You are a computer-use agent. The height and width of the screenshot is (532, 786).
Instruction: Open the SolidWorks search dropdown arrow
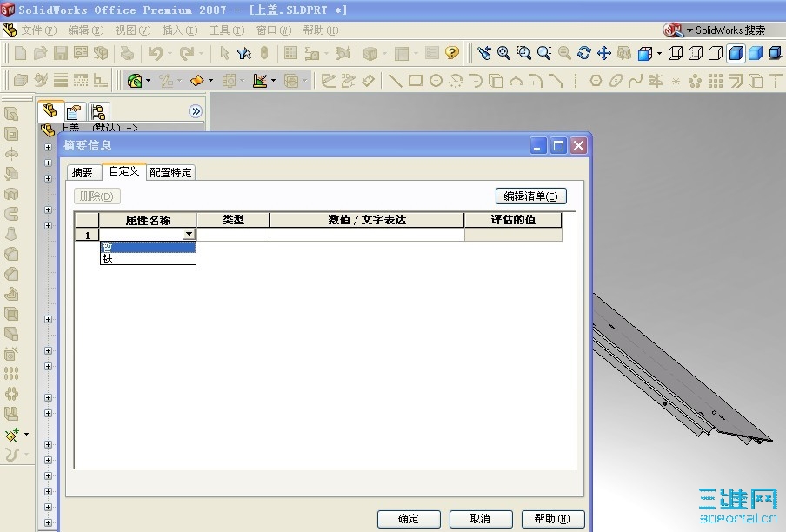(689, 30)
